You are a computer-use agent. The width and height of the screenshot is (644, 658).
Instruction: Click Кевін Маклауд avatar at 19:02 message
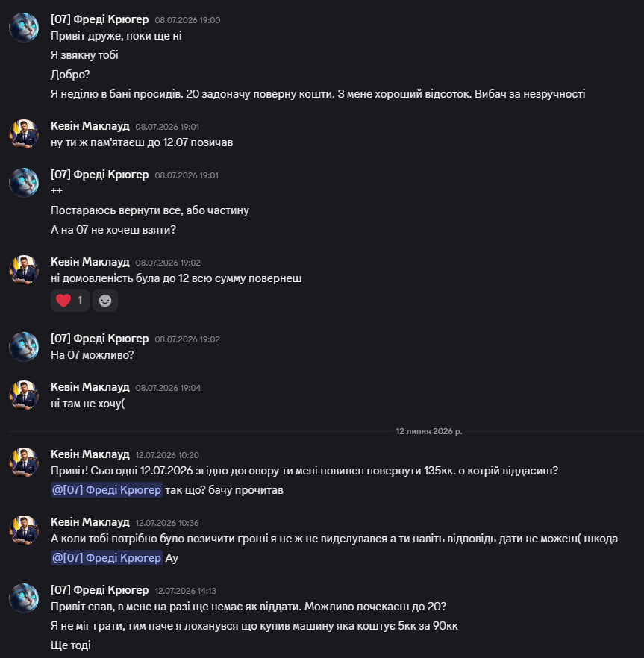[24, 269]
